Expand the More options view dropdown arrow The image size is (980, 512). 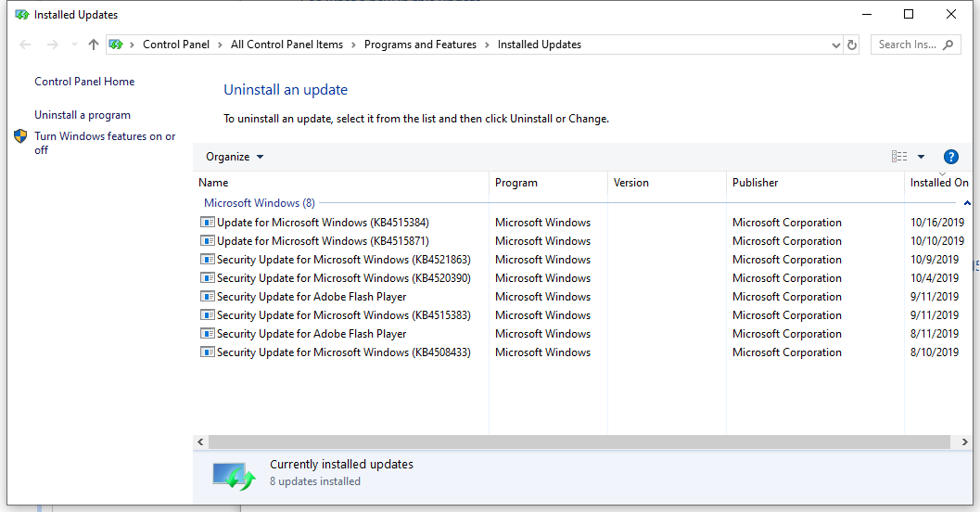(x=921, y=157)
